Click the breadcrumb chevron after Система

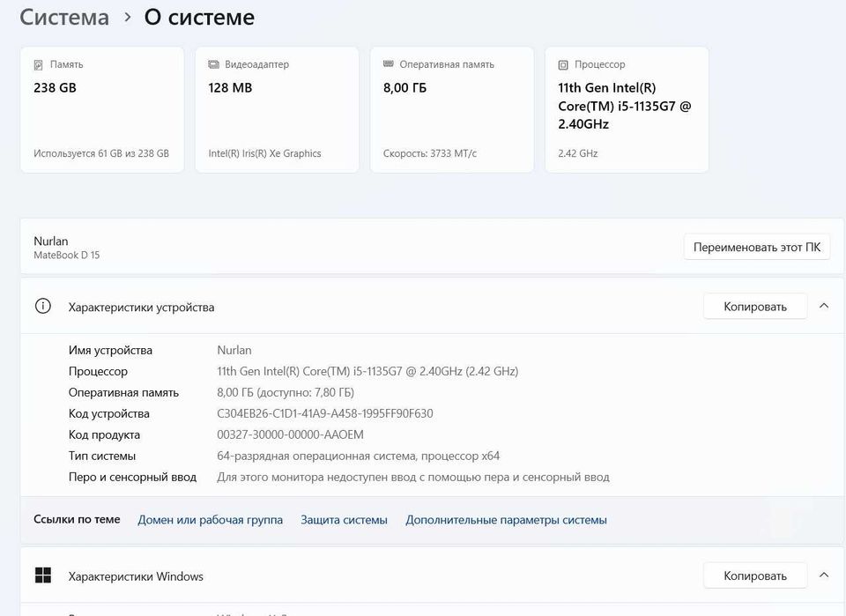(127, 17)
